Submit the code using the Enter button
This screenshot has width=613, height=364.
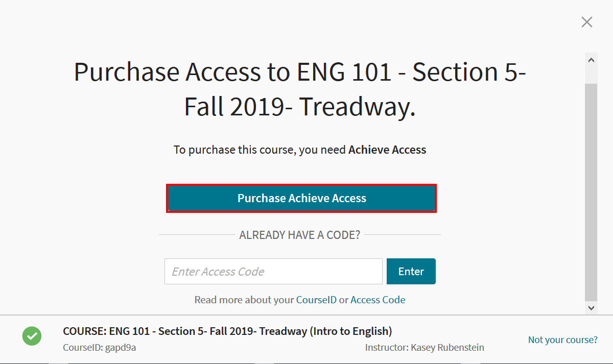click(411, 271)
